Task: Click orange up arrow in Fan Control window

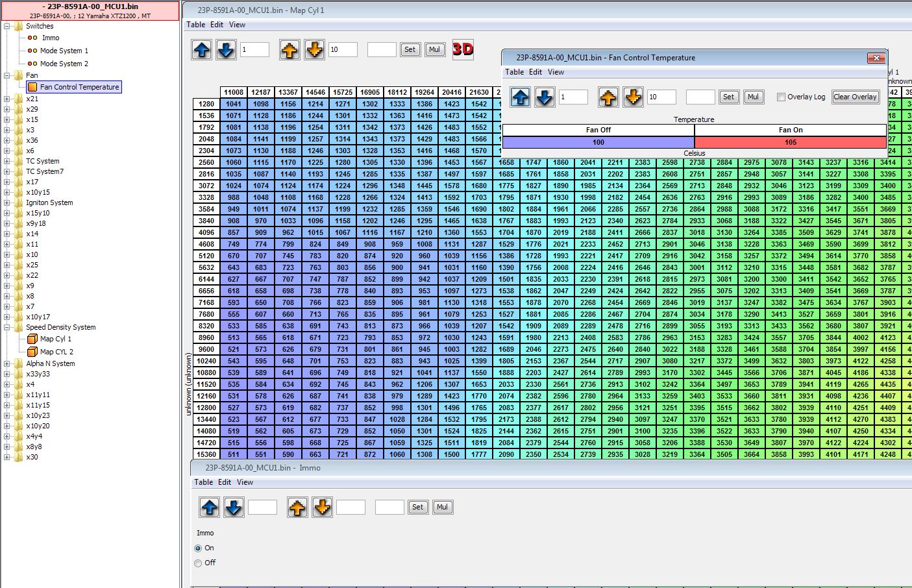Action: tap(608, 97)
